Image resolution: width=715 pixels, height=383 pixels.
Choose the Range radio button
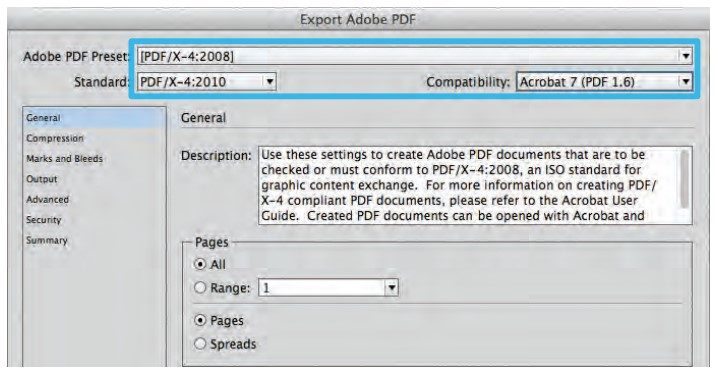(x=200, y=288)
